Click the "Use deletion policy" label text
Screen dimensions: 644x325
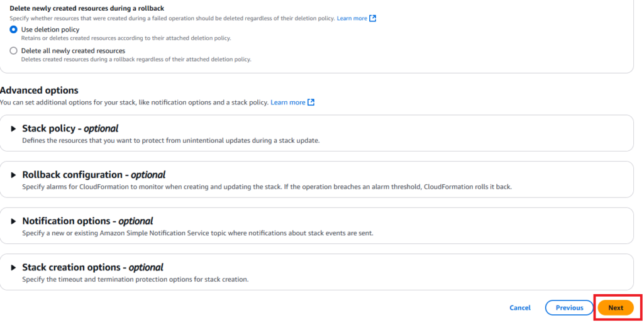point(50,30)
